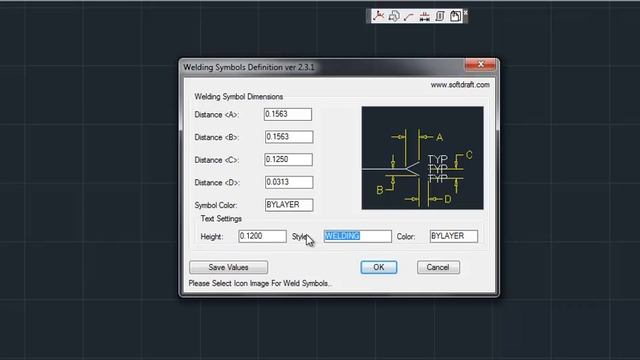Click the 'Color:' label in Text Settings
640x360 pixels.
coord(406,237)
